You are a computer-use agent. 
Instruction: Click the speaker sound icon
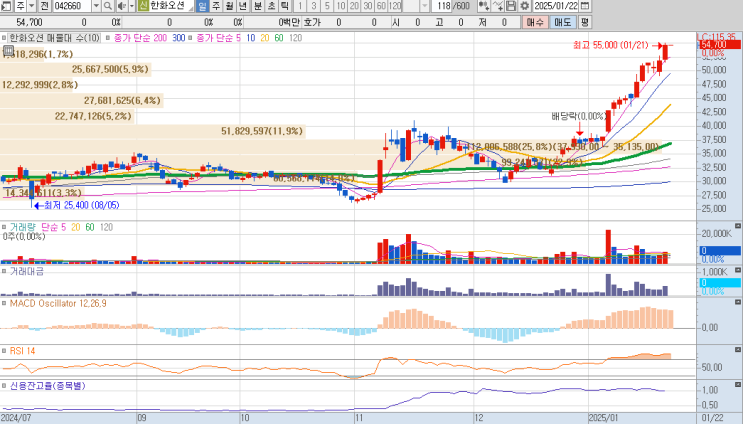[122, 6]
